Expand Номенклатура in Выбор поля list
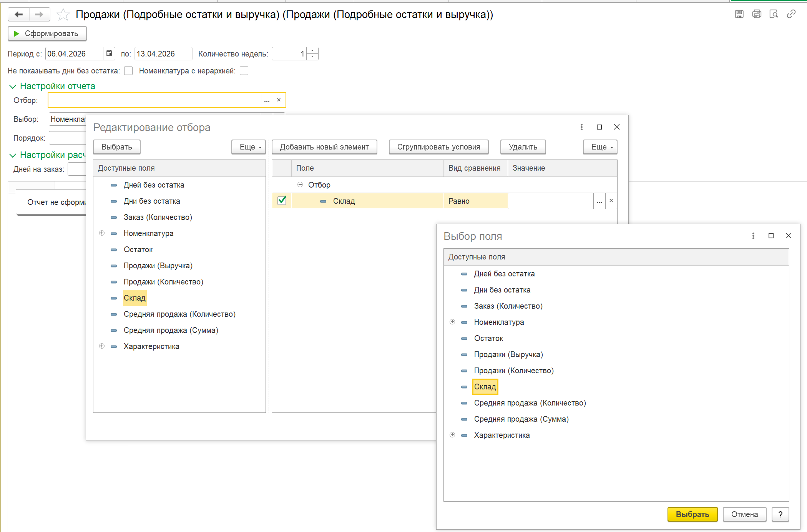 pyautogui.click(x=452, y=322)
